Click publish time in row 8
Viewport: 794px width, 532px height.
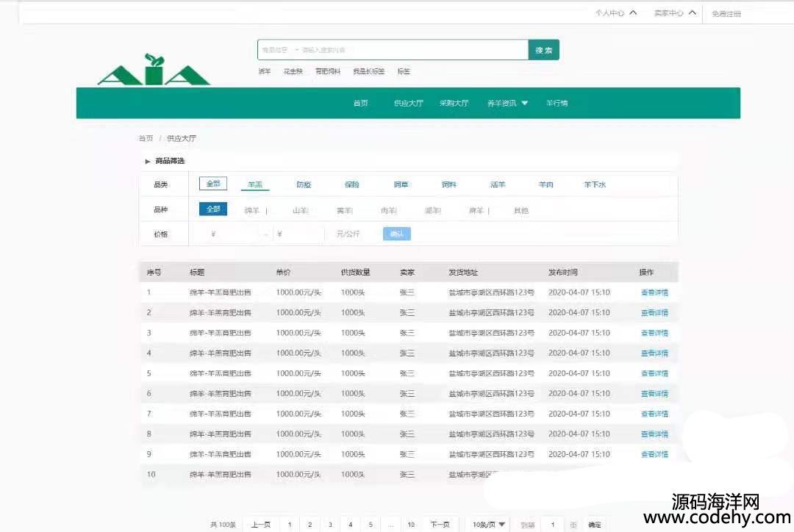pyautogui.click(x=579, y=434)
